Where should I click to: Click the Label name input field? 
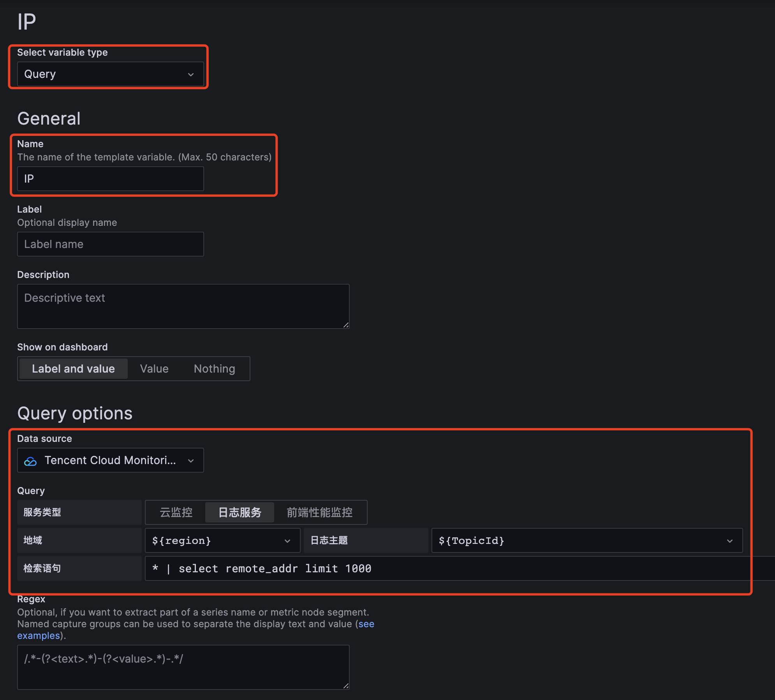click(111, 244)
